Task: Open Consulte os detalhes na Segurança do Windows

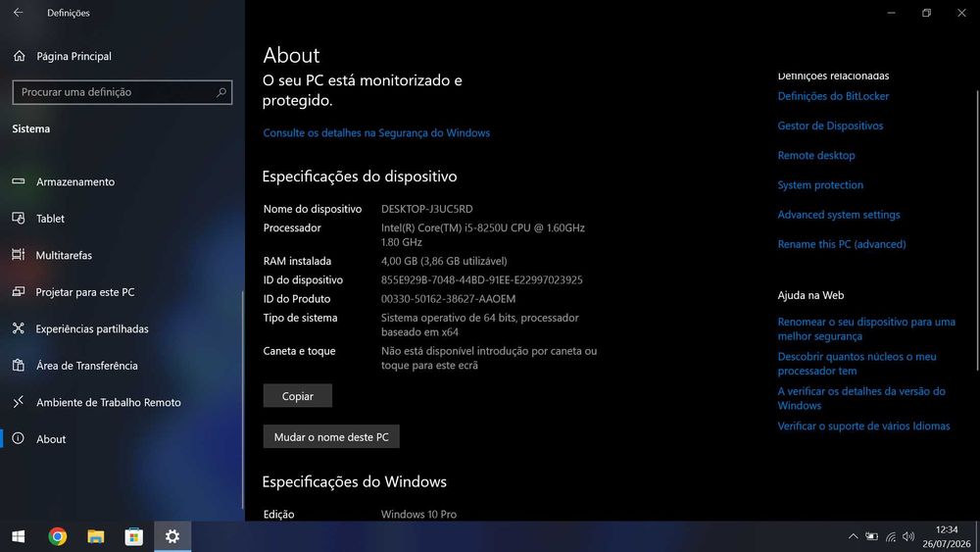Action: click(376, 132)
